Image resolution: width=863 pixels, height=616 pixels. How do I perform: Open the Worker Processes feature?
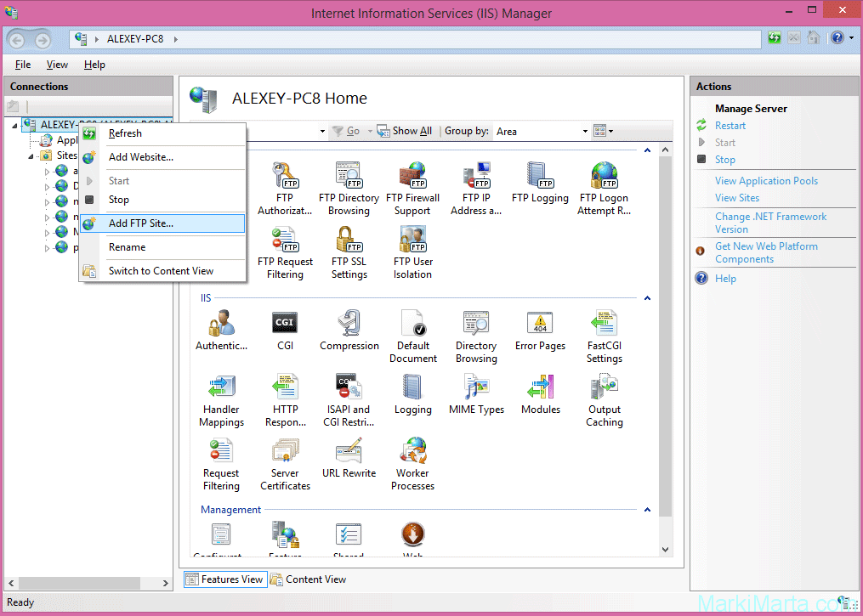pyautogui.click(x=412, y=464)
